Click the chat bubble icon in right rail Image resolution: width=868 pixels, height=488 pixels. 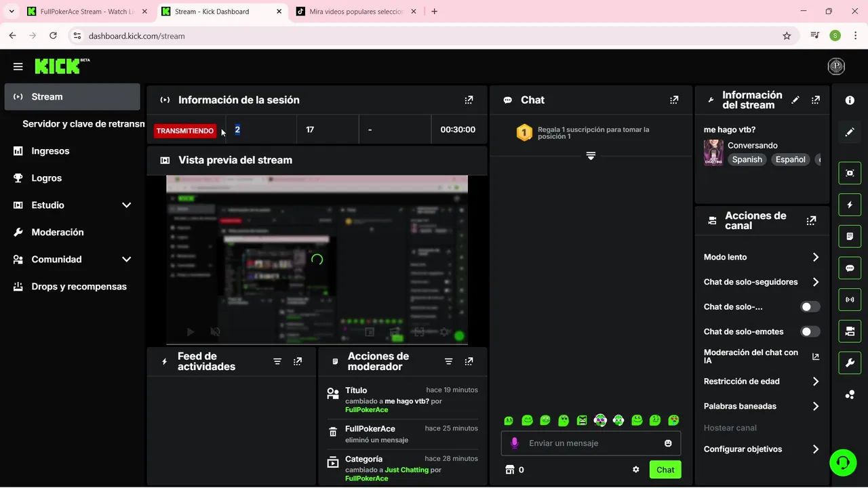(850, 268)
